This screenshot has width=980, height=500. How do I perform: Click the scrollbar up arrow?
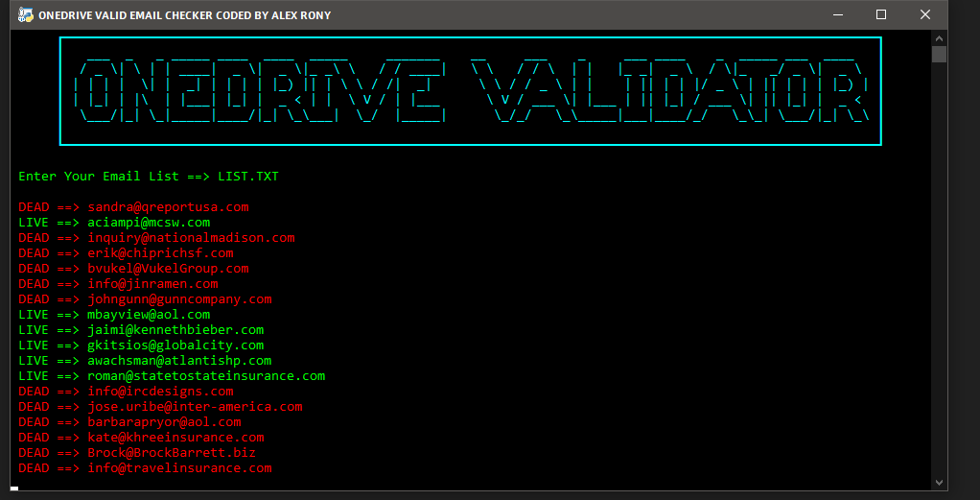[939, 37]
